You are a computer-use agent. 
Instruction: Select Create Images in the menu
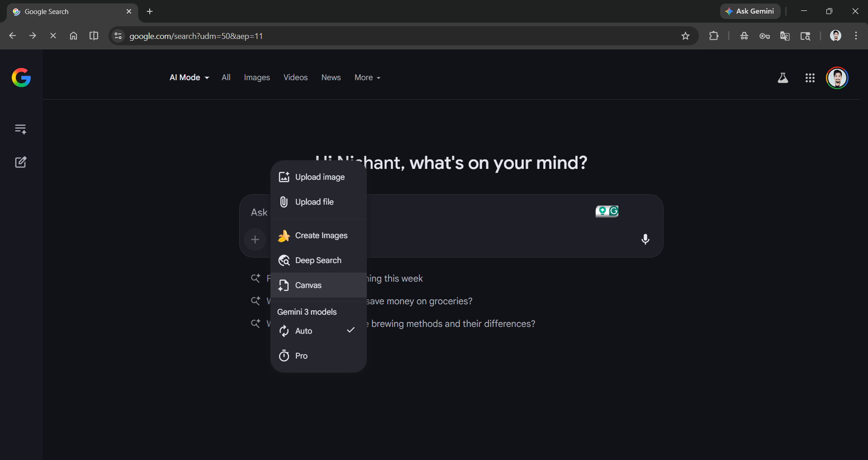321,235
